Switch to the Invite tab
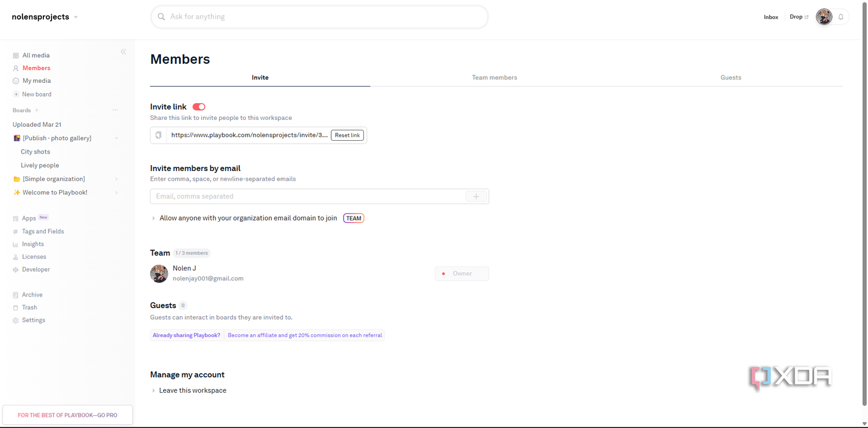Image resolution: width=868 pixels, height=428 pixels. point(260,78)
